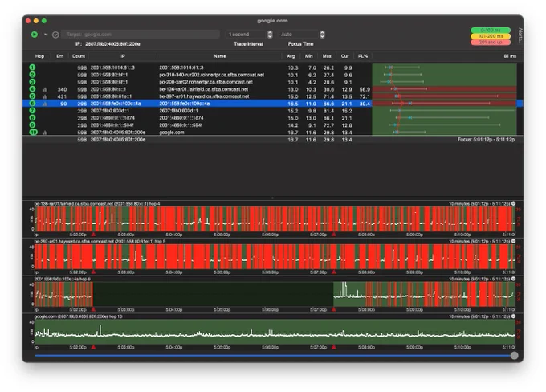The image size is (546, 392).
Task: Click the PL% column header
Action: point(362,56)
